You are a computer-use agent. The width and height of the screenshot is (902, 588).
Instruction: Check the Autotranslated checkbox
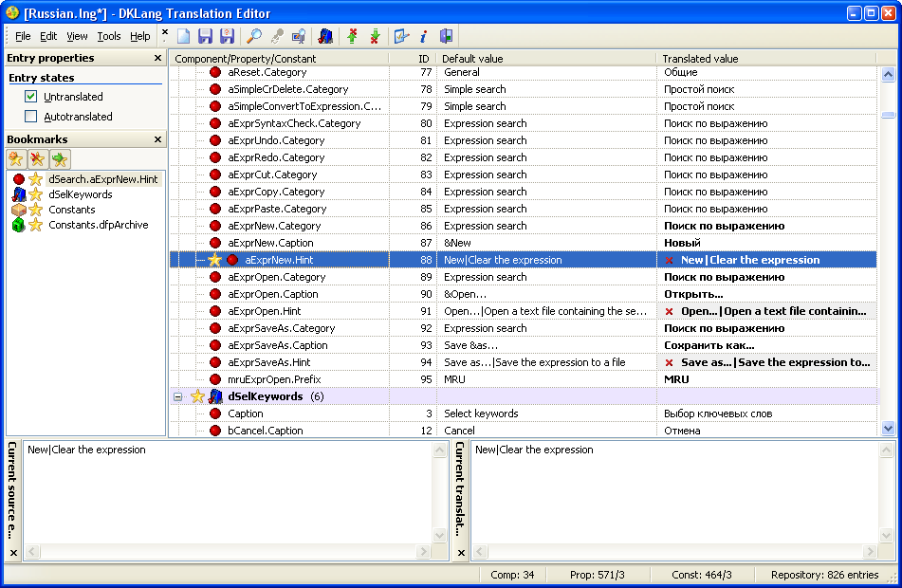(31, 117)
